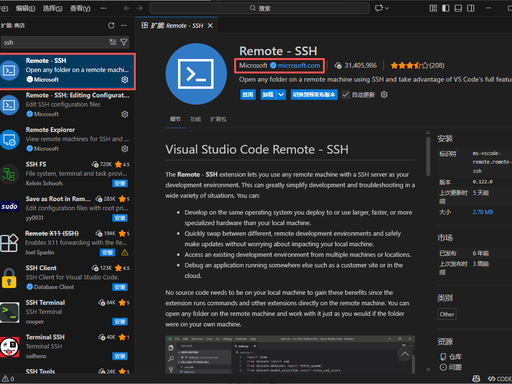The image size is (512, 384).
Task: Click Remote - SSH extension settings gear in detail page
Action: tap(384, 95)
